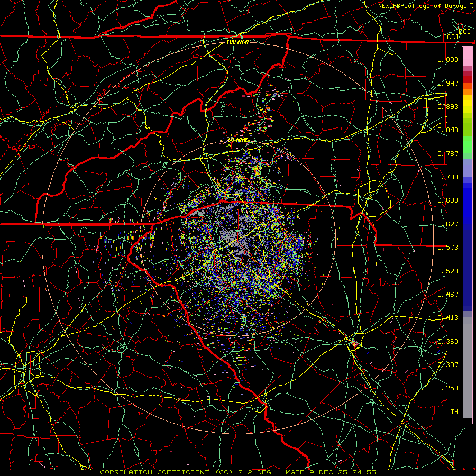Pick the red segment of color bar

tap(467, 79)
